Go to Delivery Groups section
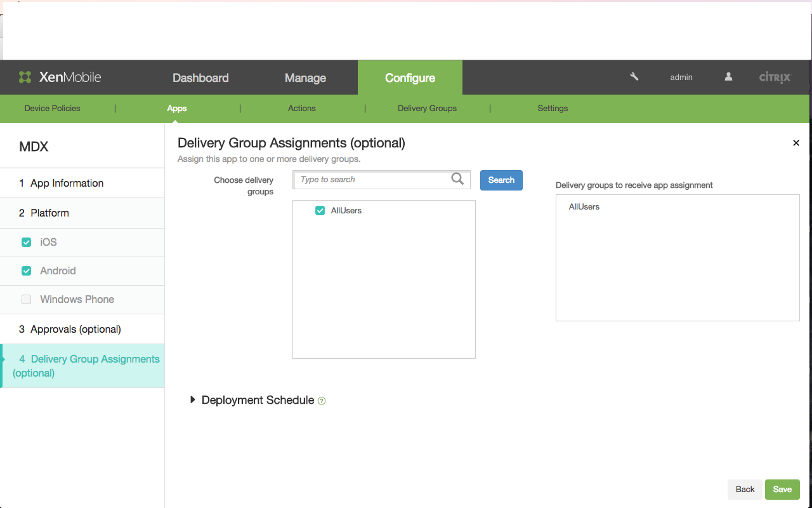Viewport: 812px width, 508px height. point(427,109)
